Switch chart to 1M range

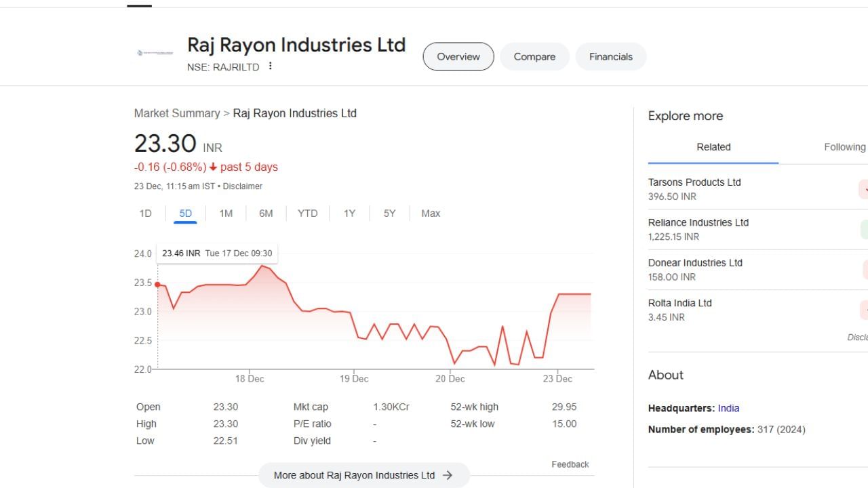tap(226, 213)
